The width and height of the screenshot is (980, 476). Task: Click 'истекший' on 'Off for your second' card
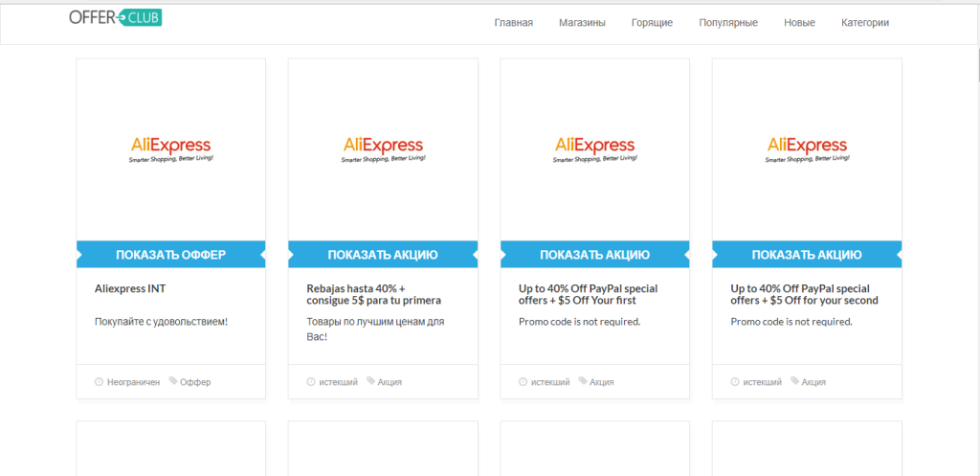(762, 381)
